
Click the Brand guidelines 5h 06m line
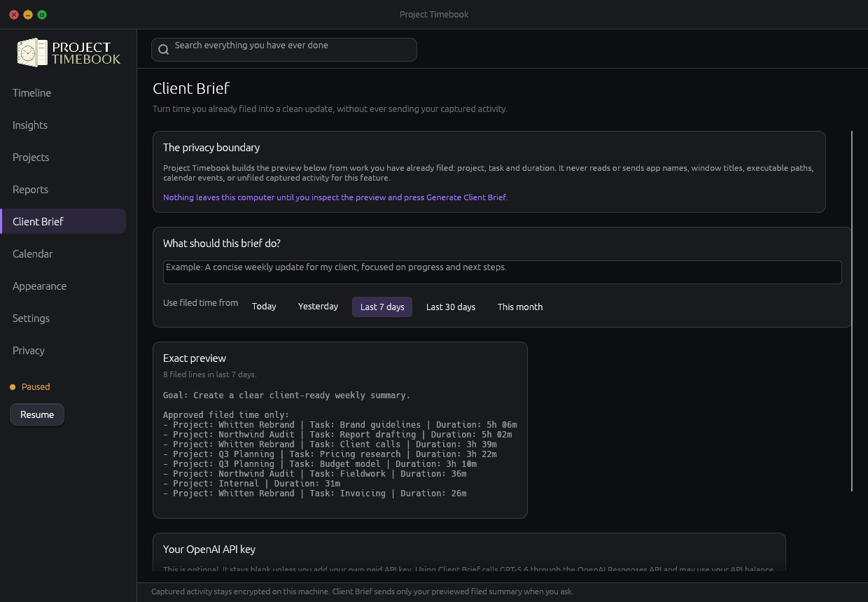pos(340,425)
